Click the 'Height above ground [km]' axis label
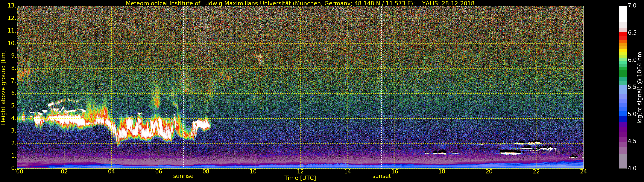The image size is (644, 182). pyautogui.click(x=3, y=88)
